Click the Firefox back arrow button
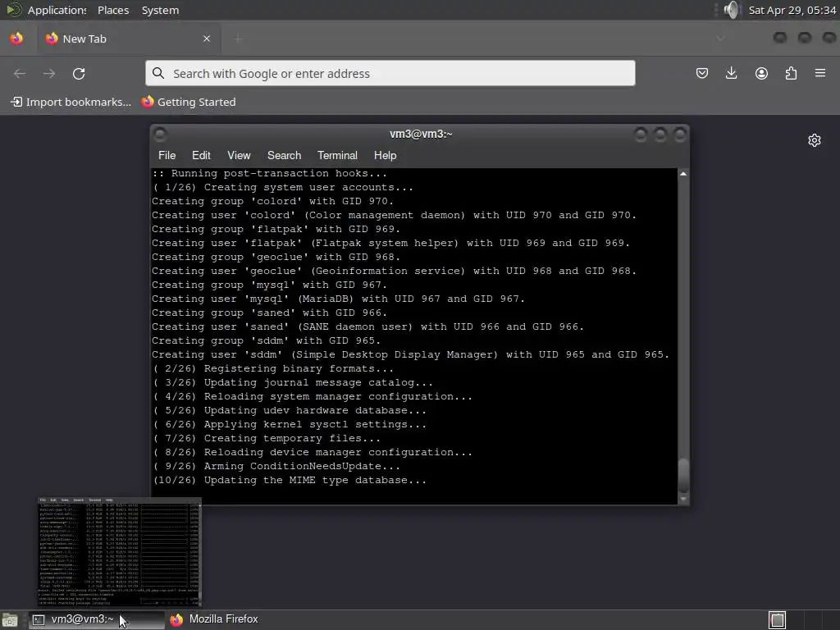 [20, 73]
